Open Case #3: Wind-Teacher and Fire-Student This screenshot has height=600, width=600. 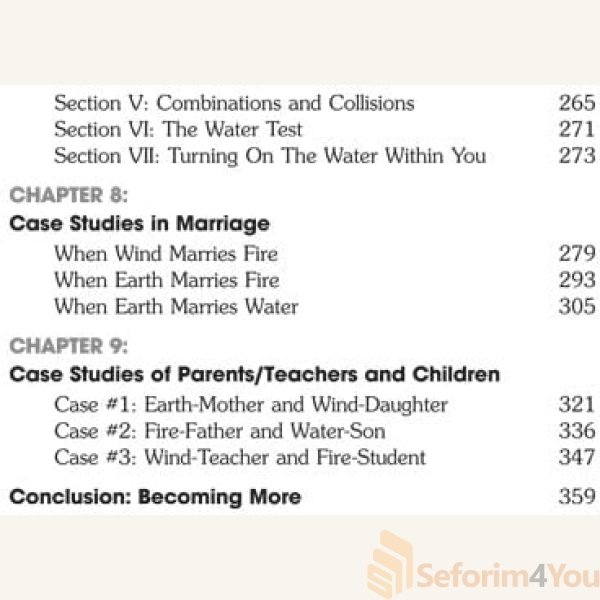240,458
